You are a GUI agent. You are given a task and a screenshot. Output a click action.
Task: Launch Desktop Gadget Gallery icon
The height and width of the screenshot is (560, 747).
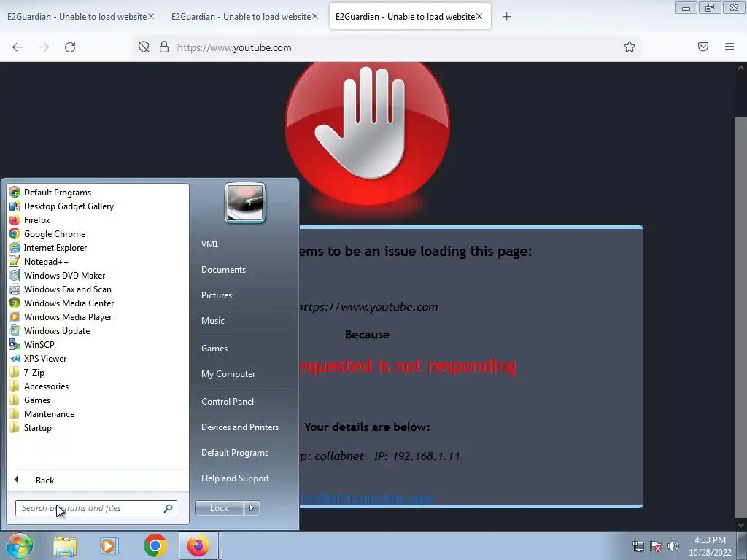(15, 206)
